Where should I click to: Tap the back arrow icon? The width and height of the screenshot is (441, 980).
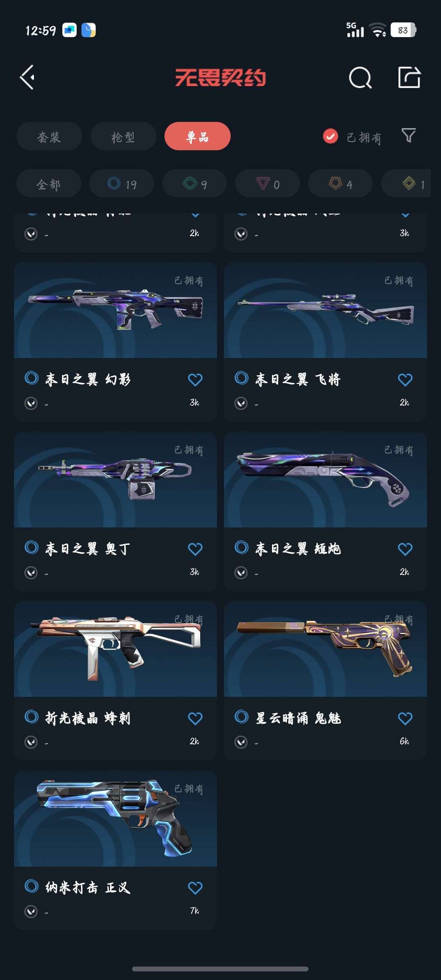point(27,78)
